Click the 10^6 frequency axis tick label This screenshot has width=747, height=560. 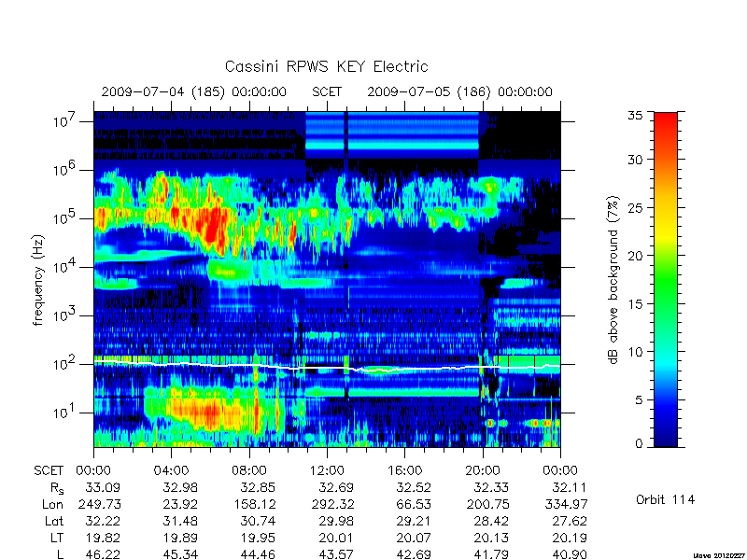[63, 169]
